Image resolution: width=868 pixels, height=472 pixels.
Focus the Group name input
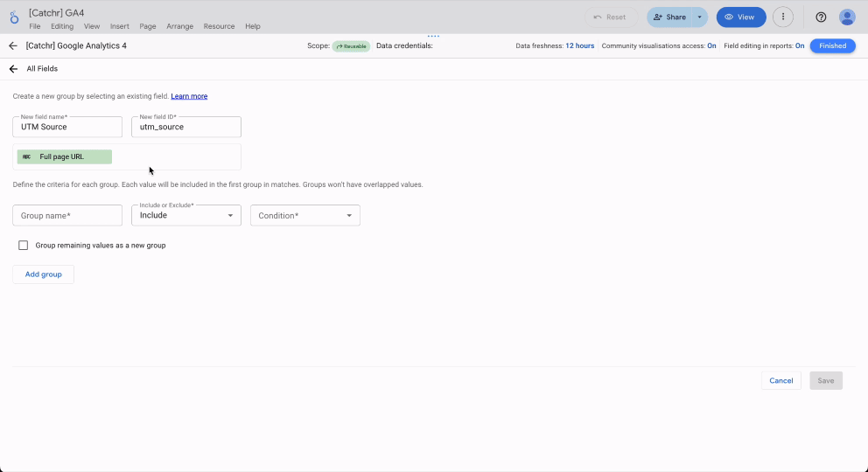(67, 216)
